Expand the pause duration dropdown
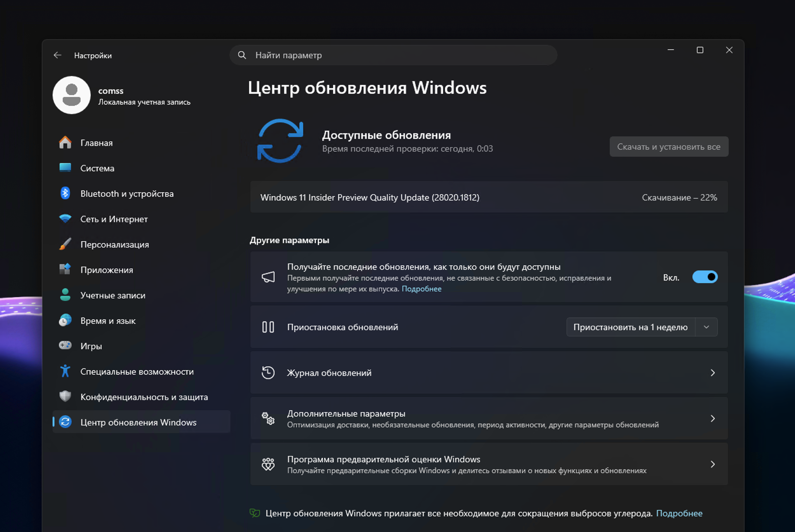The height and width of the screenshot is (532, 795). (x=707, y=327)
